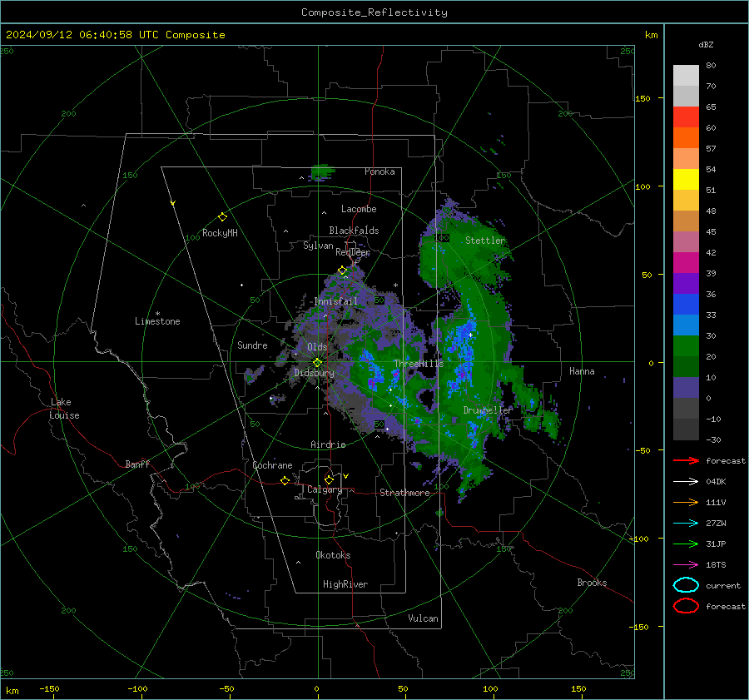Select the orange 111V arrow in the legend
Screen dimensions: 749x700
pyautogui.click(x=686, y=502)
